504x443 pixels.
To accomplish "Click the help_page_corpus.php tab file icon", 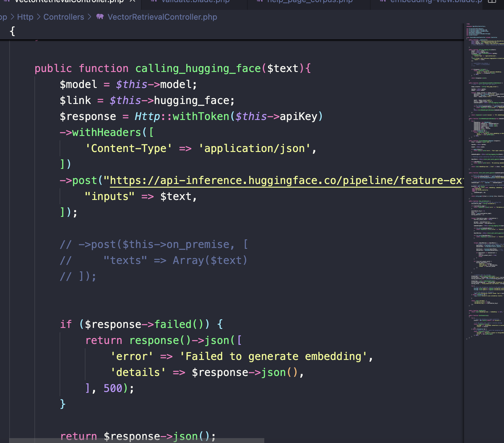I will (260, 1).
